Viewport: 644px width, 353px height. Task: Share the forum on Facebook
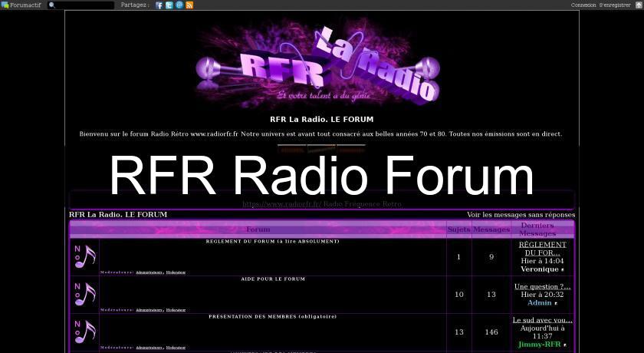pos(159,5)
